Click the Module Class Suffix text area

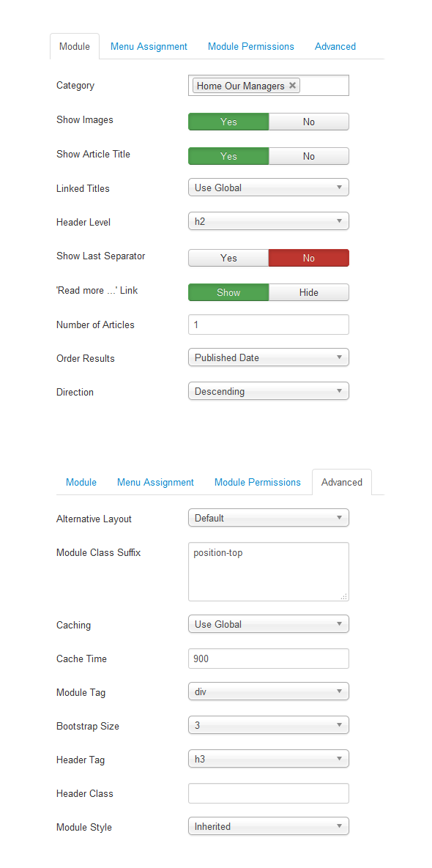coord(269,572)
